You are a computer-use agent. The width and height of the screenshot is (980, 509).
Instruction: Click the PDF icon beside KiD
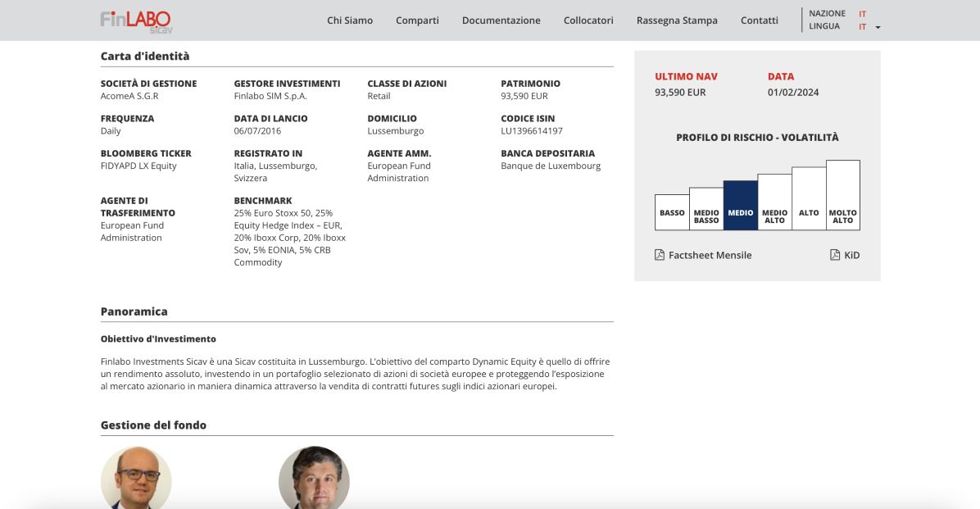point(835,254)
